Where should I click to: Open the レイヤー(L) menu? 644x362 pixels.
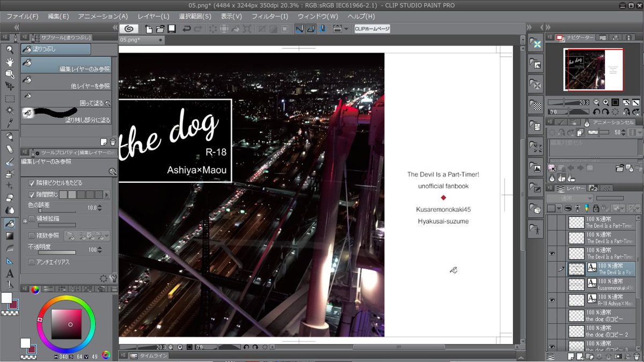[153, 17]
